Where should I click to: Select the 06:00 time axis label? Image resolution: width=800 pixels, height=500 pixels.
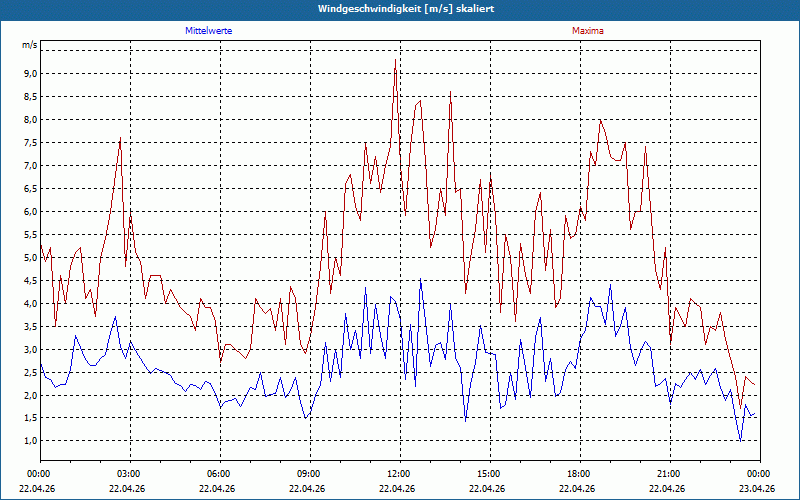[x=220, y=474]
